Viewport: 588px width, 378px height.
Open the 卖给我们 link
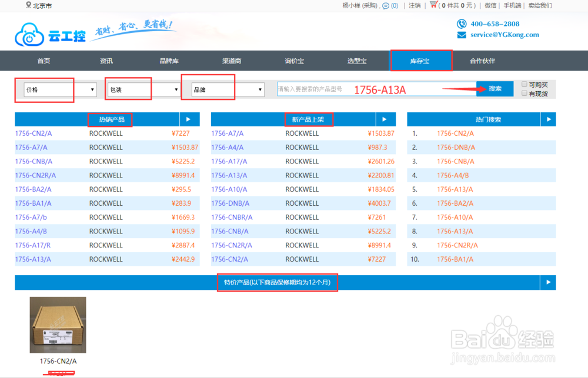540,6
